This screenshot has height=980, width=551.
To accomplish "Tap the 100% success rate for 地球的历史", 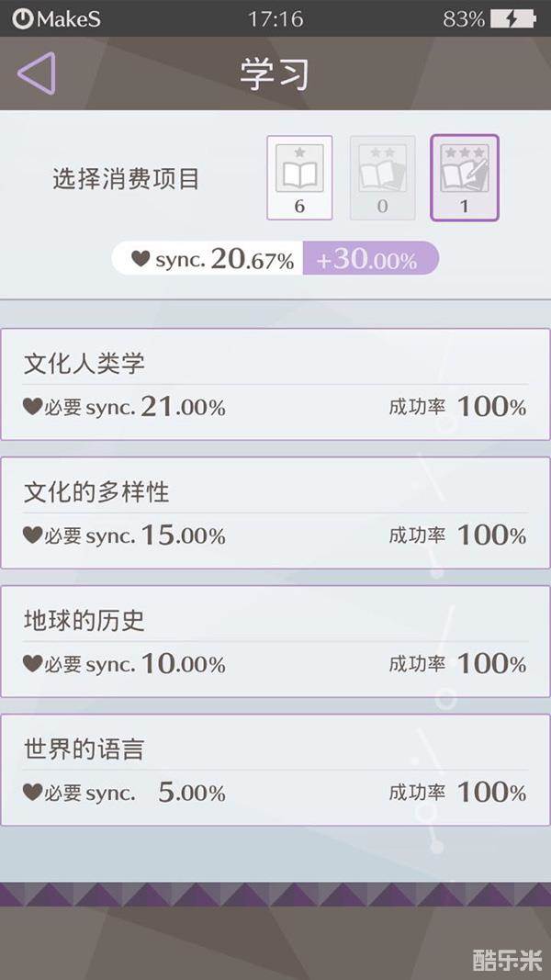I will pos(491,663).
